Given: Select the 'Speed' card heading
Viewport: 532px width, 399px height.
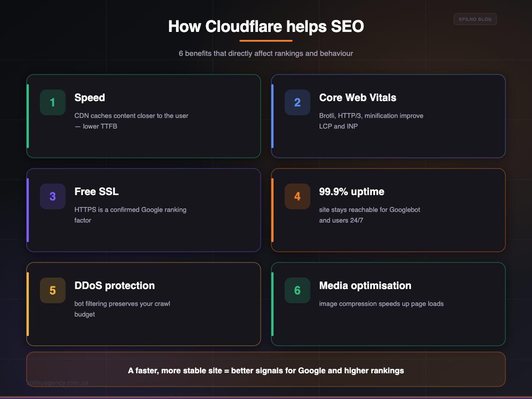Looking at the screenshot, I should click(90, 98).
